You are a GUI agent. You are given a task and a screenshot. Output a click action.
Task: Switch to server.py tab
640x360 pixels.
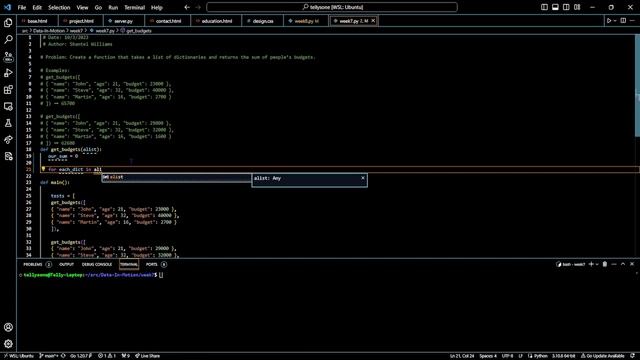pyautogui.click(x=123, y=21)
